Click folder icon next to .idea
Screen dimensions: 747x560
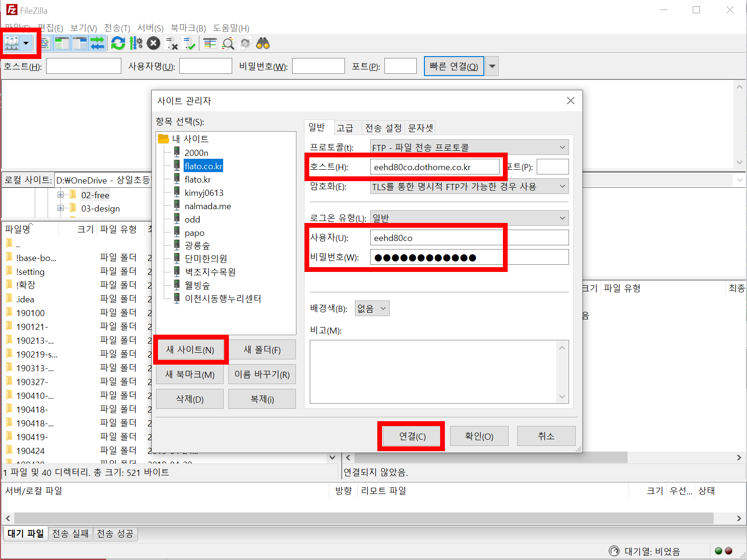pos(9,299)
